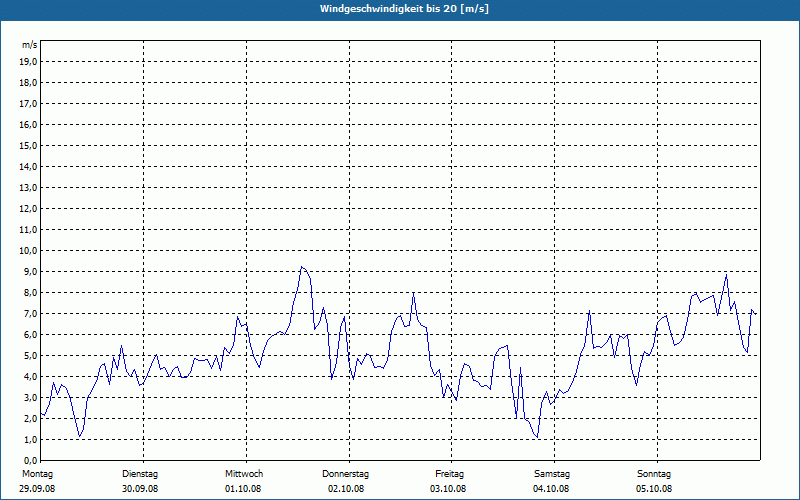Image resolution: width=800 pixels, height=500 pixels.
Task: Click the 11,0 axis value
Action: click(x=28, y=230)
